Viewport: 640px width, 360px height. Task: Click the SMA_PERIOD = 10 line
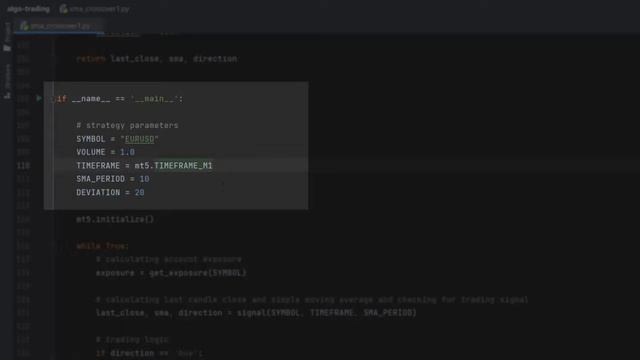113,179
